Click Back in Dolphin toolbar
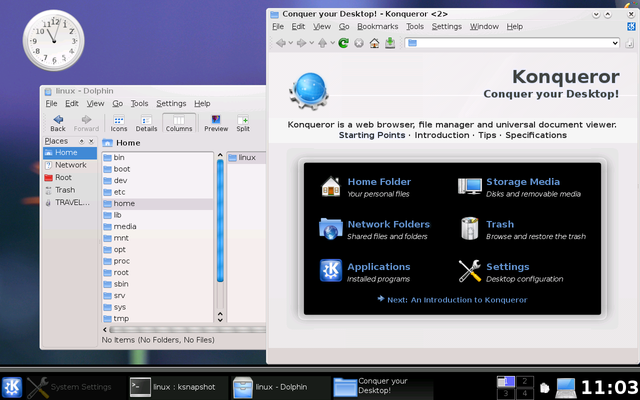This screenshot has height=400, width=640. pos(58,123)
